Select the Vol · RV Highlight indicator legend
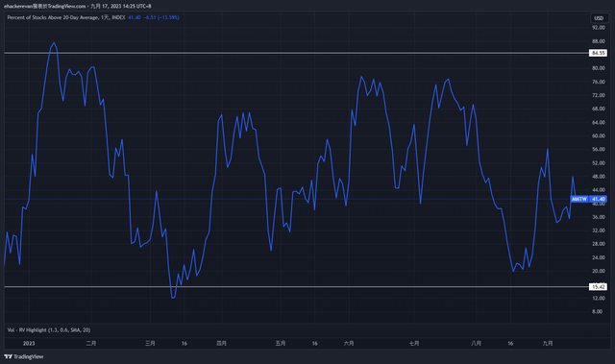 (49, 330)
